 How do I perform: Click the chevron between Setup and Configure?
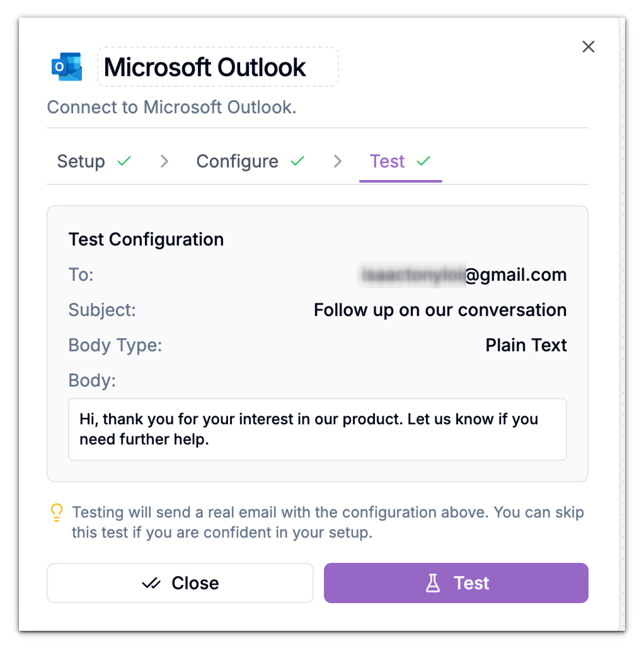[x=164, y=161]
